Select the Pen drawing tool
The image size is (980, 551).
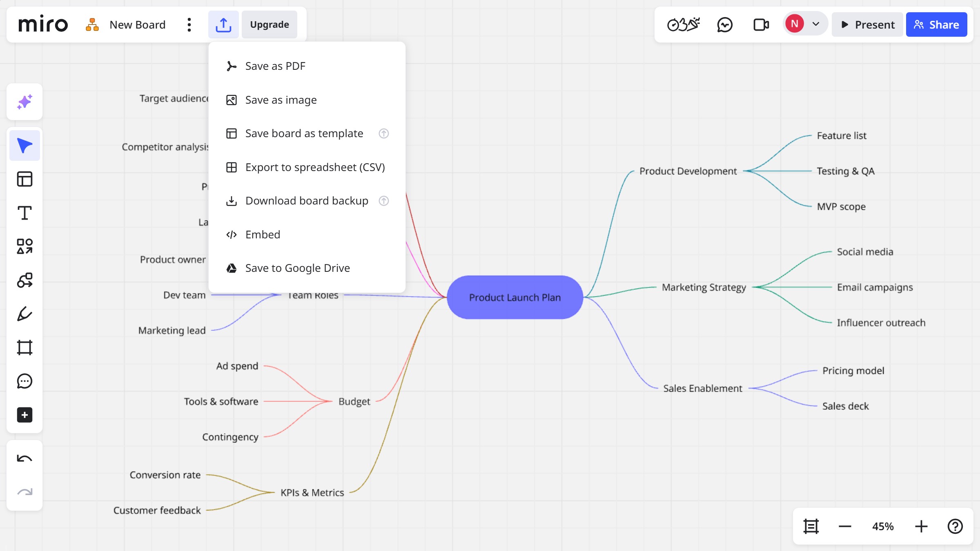[24, 314]
